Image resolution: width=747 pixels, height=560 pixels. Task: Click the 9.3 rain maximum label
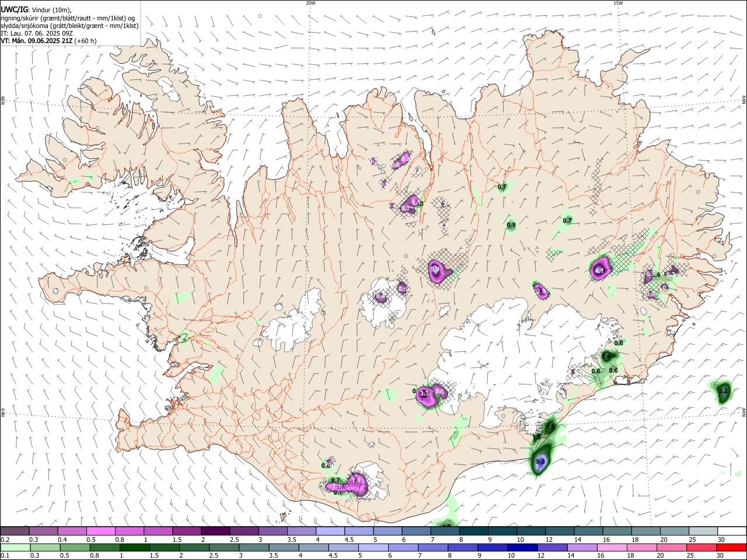[x=540, y=461]
